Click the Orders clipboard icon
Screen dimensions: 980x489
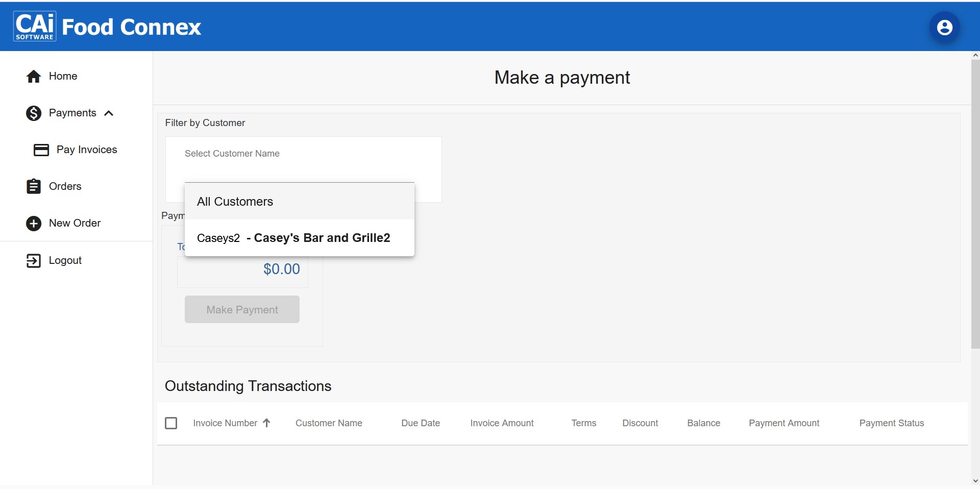34,186
